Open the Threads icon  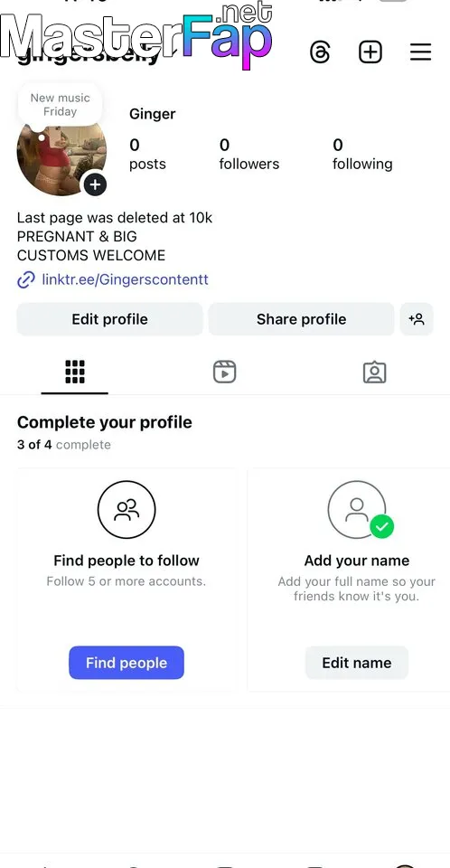320,52
